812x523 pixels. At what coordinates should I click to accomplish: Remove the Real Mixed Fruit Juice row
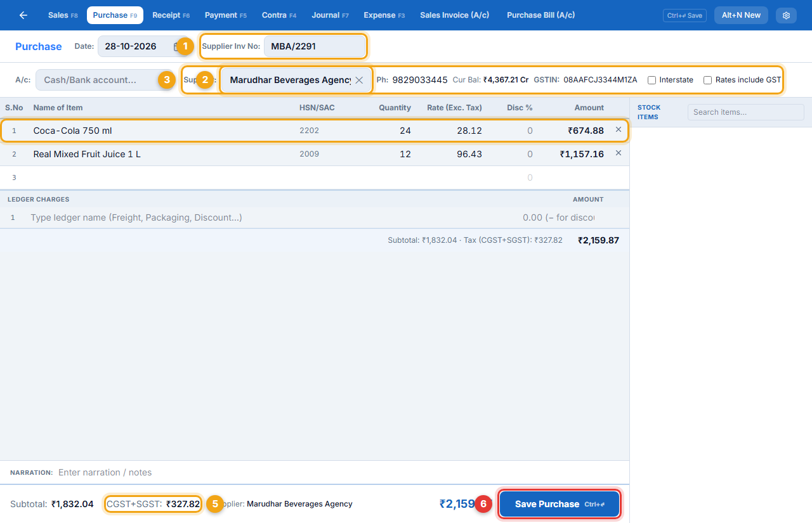[619, 153]
